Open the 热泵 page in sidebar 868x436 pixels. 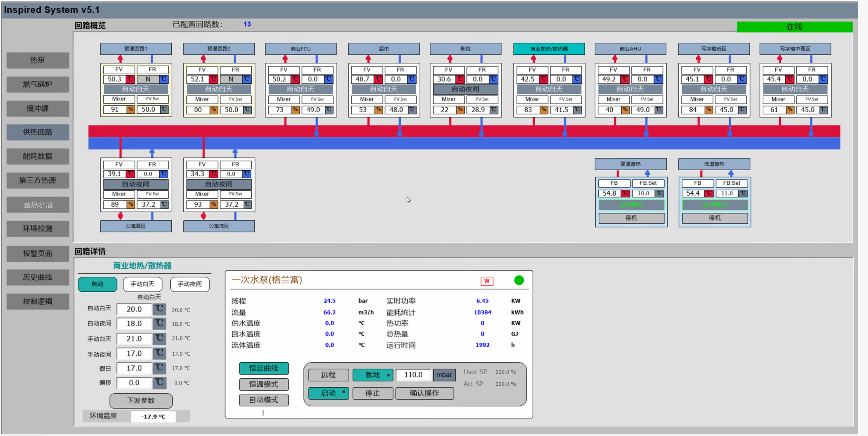tap(37, 60)
